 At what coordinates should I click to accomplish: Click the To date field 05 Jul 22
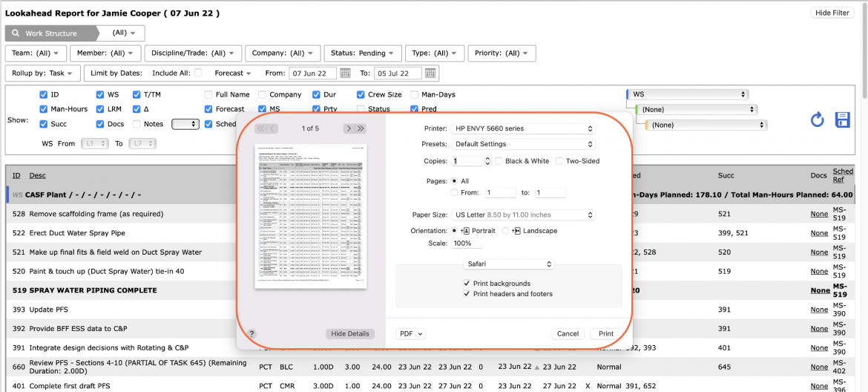(x=398, y=73)
